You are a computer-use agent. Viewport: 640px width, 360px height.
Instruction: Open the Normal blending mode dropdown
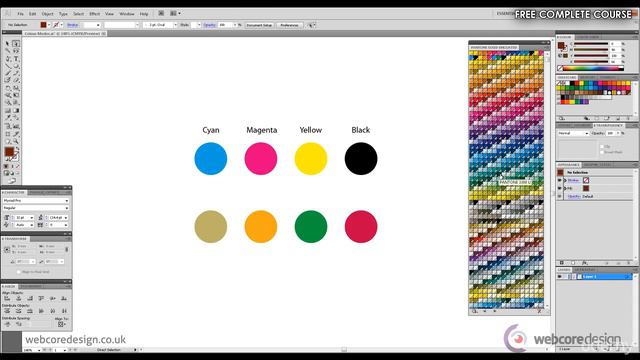point(573,133)
